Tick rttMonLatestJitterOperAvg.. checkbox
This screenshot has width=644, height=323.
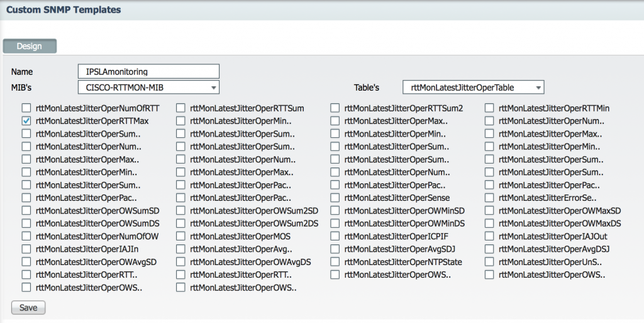point(180,249)
